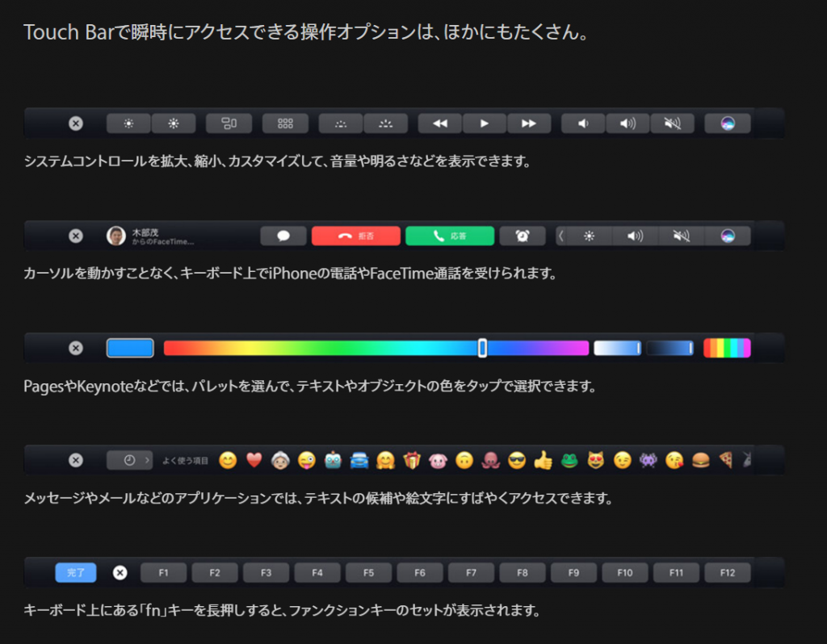This screenshot has height=644, width=827.
Task: Tap brightness icon in call bar strip
Action: (x=589, y=236)
